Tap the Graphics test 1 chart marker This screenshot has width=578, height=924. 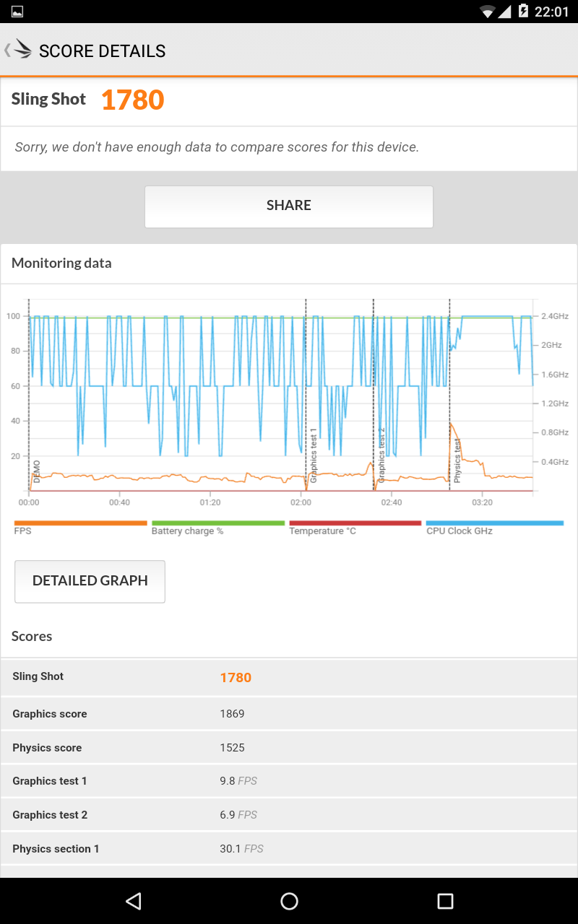314,456
